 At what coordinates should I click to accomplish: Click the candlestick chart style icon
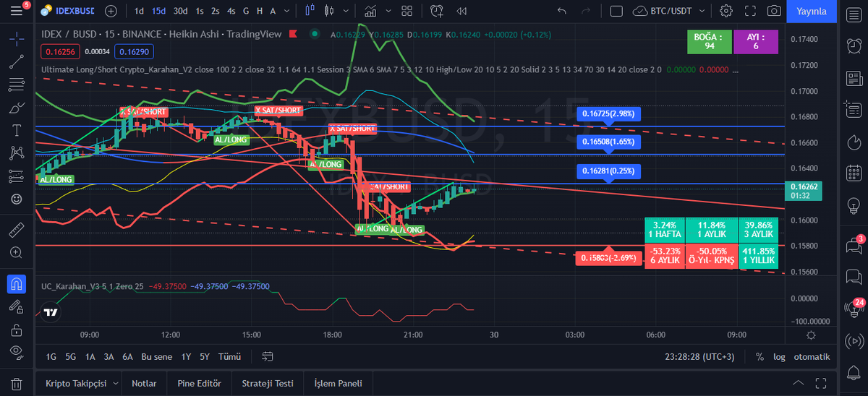(x=330, y=11)
